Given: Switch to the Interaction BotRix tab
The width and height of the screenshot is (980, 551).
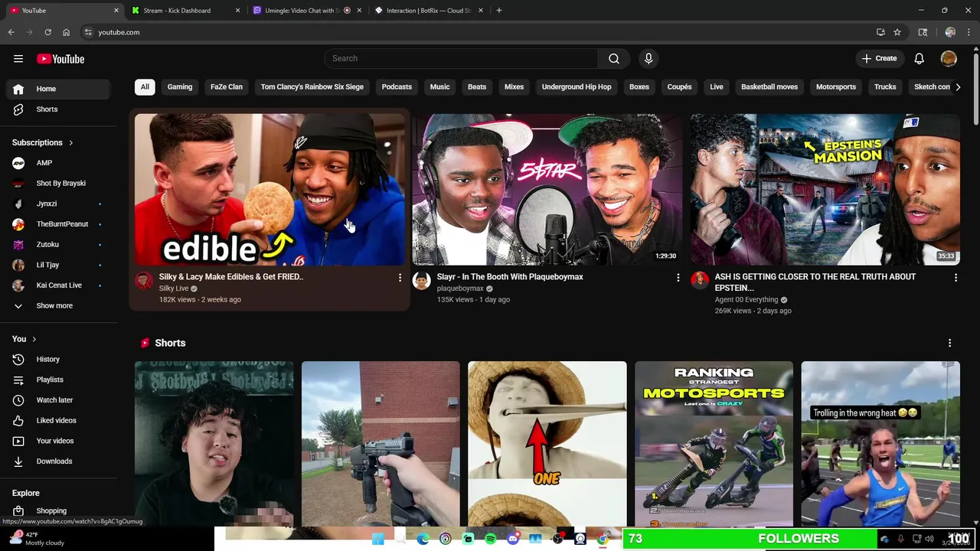Looking at the screenshot, I should pyautogui.click(x=429, y=11).
